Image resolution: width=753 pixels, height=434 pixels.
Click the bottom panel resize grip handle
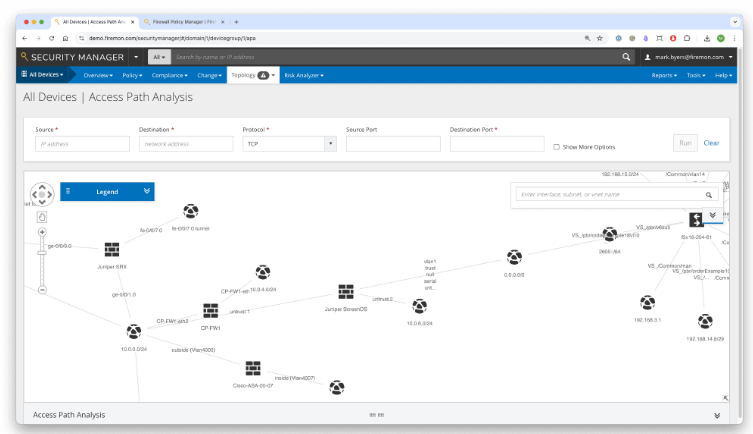coord(376,415)
